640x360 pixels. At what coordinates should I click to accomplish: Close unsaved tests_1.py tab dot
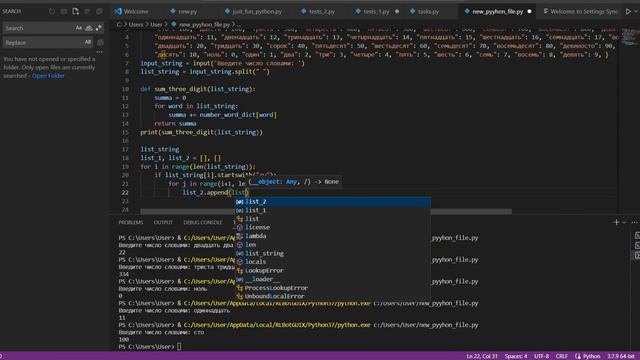tap(397, 11)
